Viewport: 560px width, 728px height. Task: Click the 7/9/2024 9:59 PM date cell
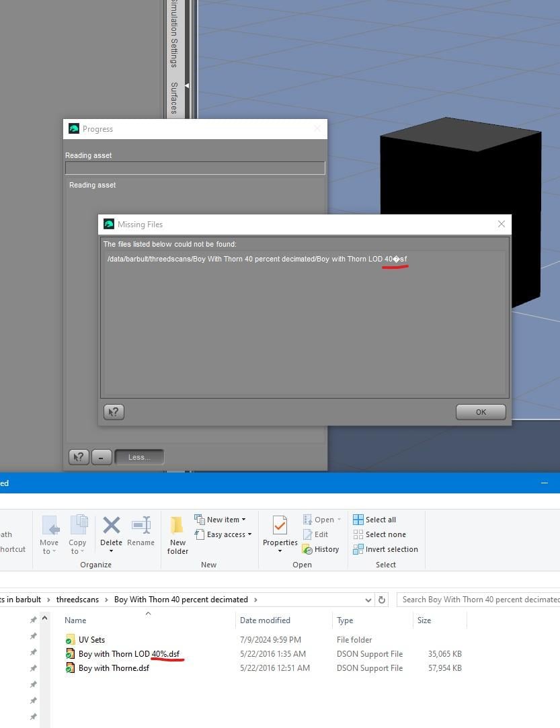(270, 640)
